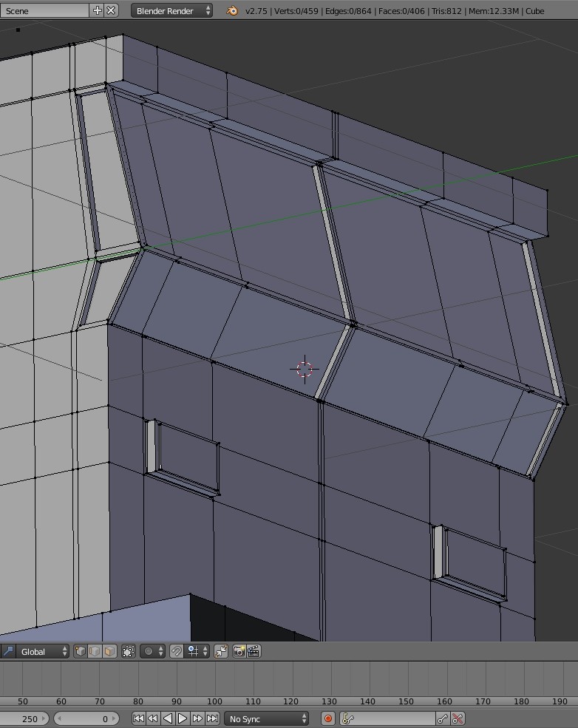This screenshot has width=578, height=728.
Task: Click the Tris:812 statistic text
Action: (x=446, y=10)
